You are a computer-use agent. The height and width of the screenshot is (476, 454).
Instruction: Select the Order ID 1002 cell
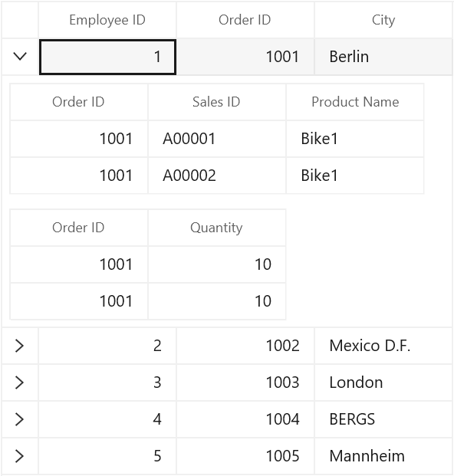tap(245, 346)
